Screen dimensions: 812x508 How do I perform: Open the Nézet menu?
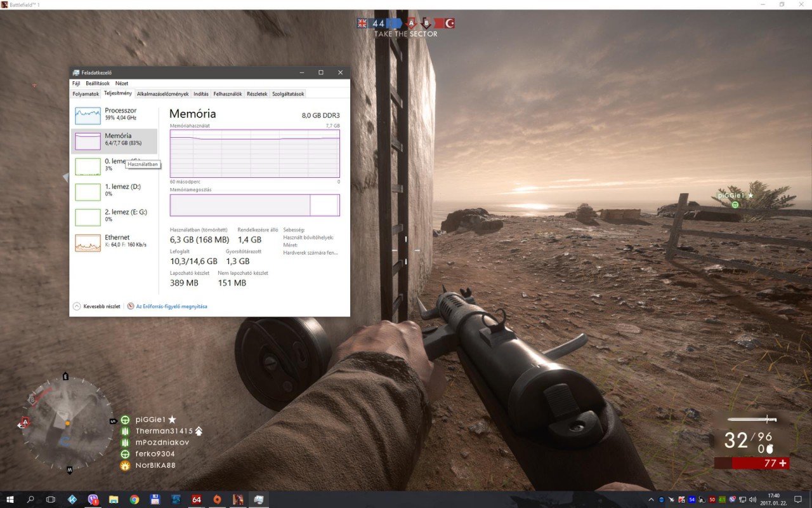(121, 83)
